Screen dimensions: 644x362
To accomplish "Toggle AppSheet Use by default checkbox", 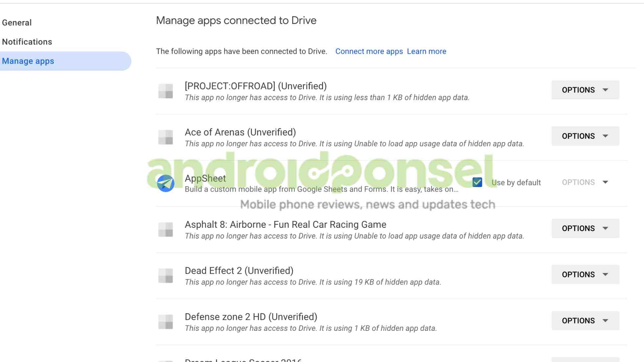I will pyautogui.click(x=477, y=182).
